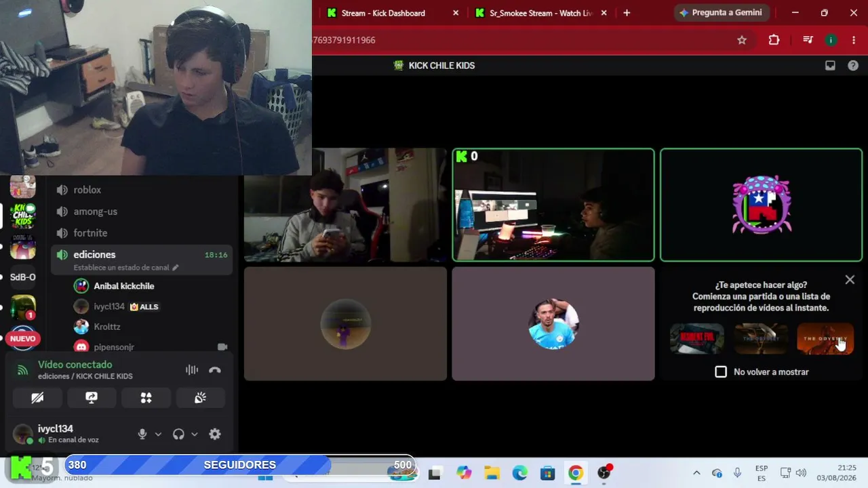Show hidden system tray icons
Viewport: 868px width, 488px height.
(696, 473)
